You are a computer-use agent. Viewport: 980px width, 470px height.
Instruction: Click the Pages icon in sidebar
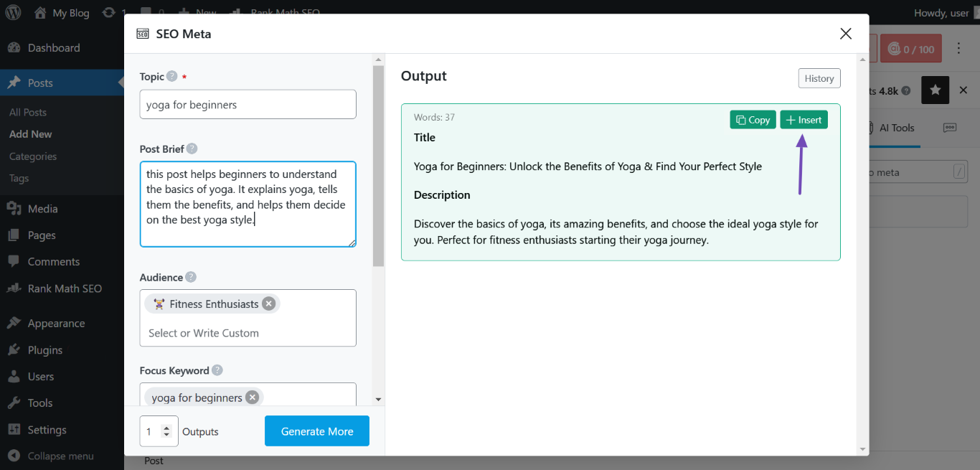pyautogui.click(x=14, y=235)
